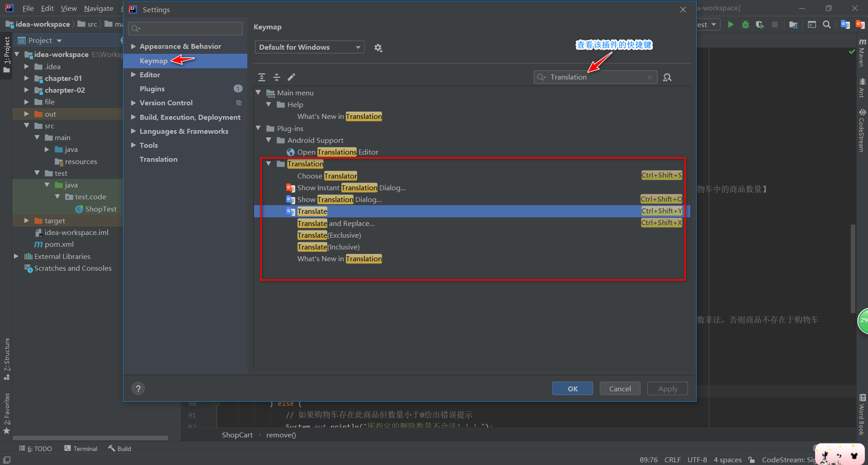Click the Debug bug icon in toolbar

pos(745,24)
